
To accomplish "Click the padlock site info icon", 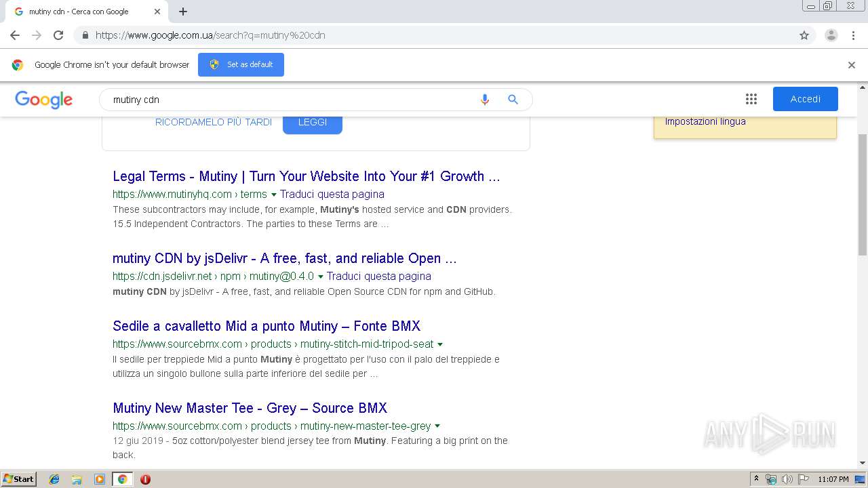I will tap(85, 35).
